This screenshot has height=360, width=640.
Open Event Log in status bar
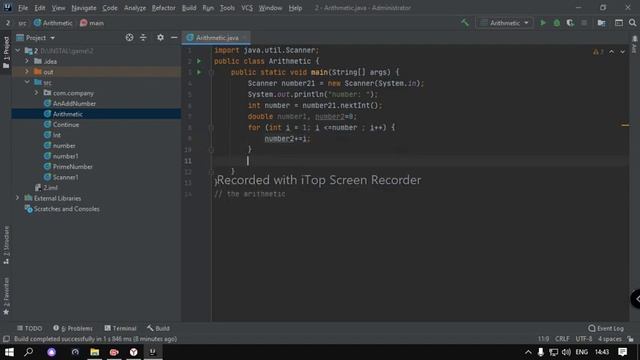point(606,328)
